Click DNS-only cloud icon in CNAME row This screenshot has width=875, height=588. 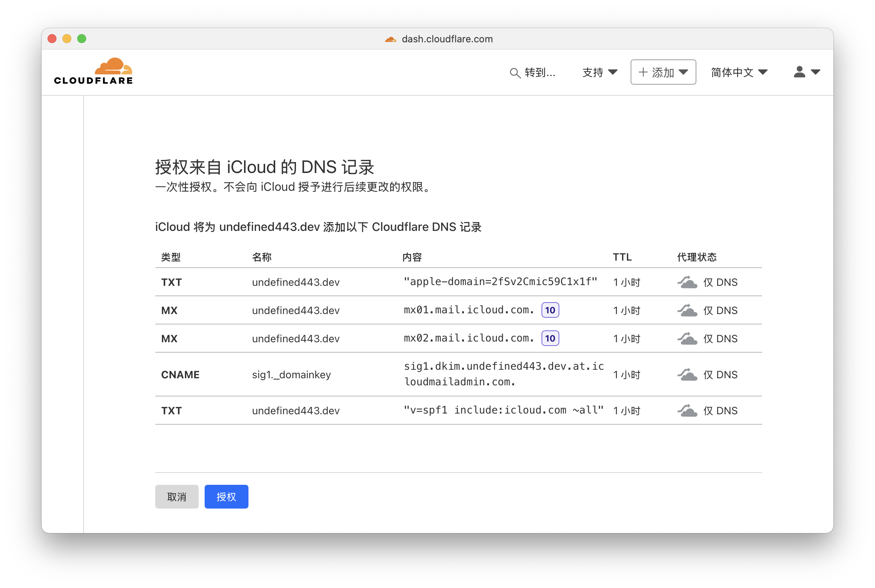pos(687,375)
